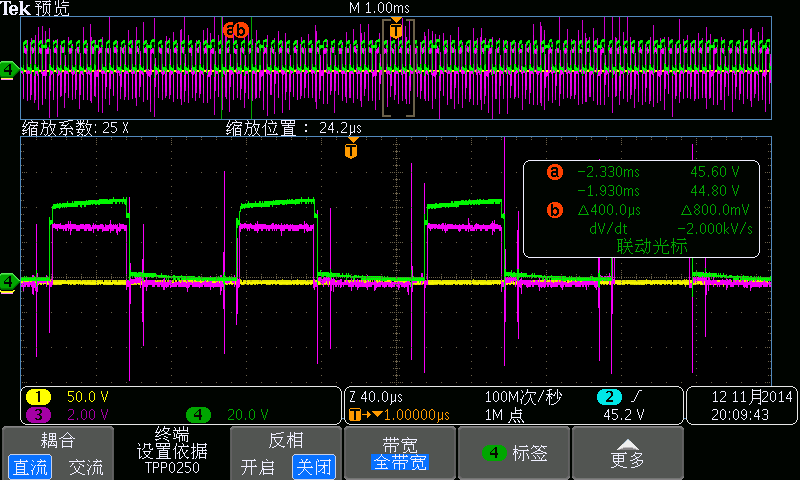
Task: Click the M 1.00ms main timebase
Action: (379, 8)
